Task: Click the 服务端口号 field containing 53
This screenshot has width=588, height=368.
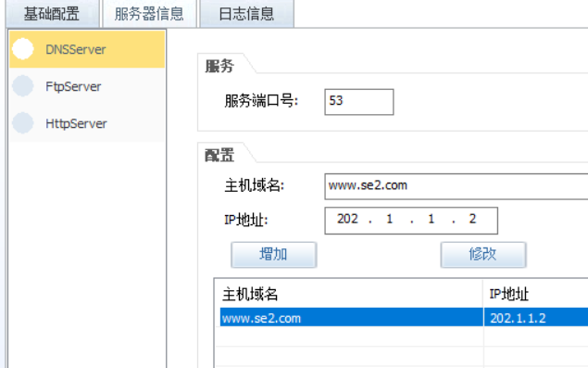Action: [359, 102]
